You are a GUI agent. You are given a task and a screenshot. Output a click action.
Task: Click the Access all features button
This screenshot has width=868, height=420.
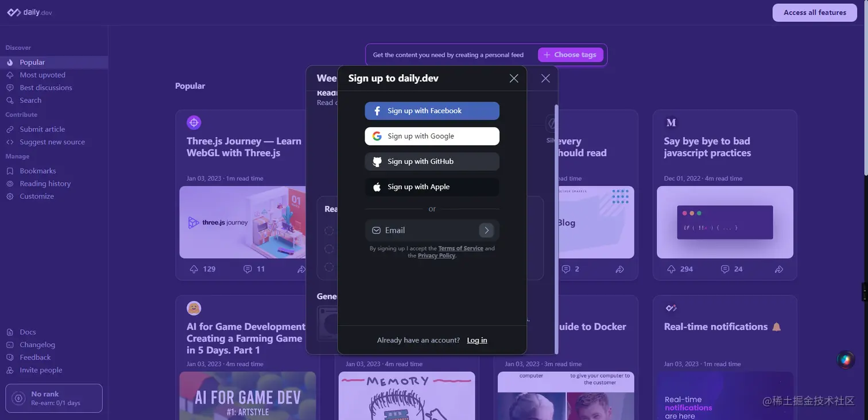click(815, 13)
